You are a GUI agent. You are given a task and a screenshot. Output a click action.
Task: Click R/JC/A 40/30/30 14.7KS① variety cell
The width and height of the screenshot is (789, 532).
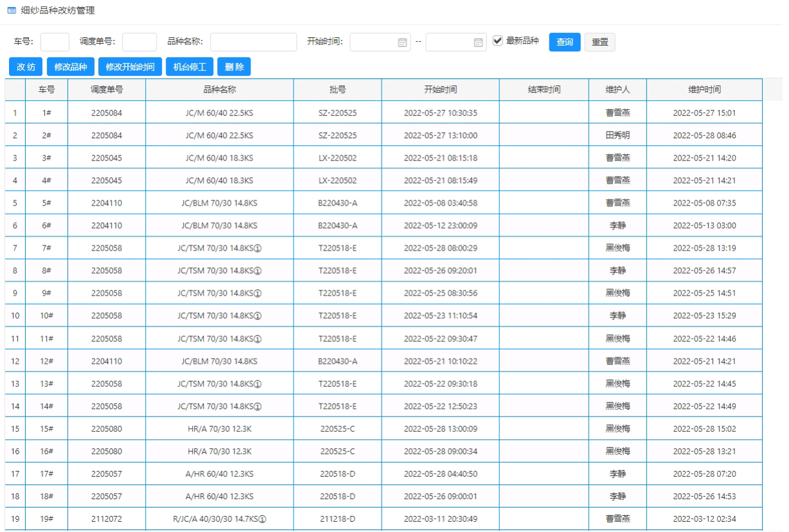(220, 519)
